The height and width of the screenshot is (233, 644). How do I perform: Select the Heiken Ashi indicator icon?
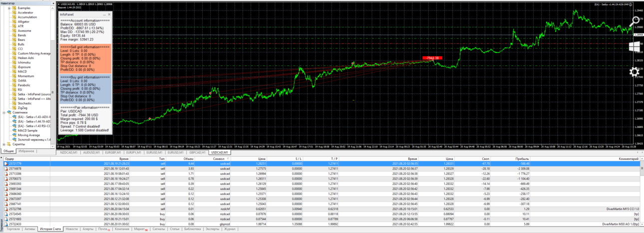point(14,57)
